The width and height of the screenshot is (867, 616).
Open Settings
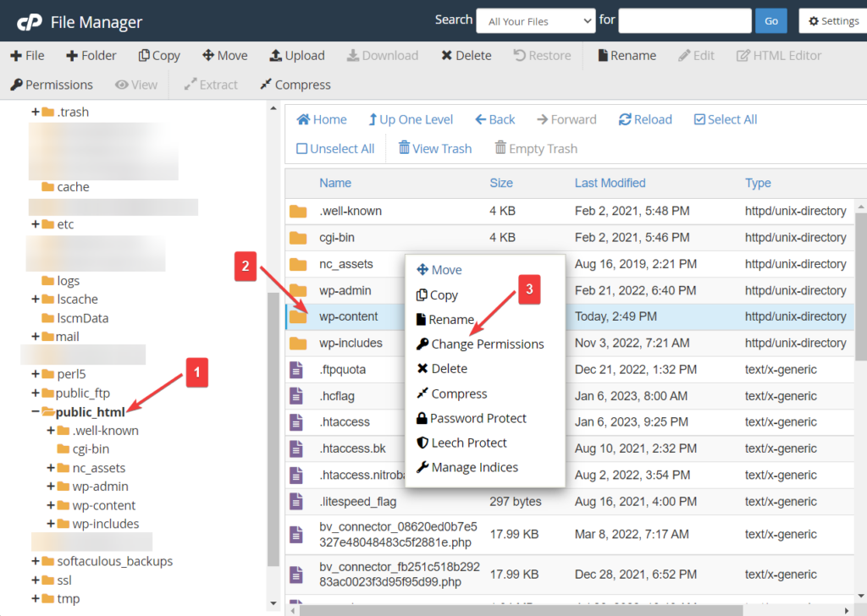(833, 21)
